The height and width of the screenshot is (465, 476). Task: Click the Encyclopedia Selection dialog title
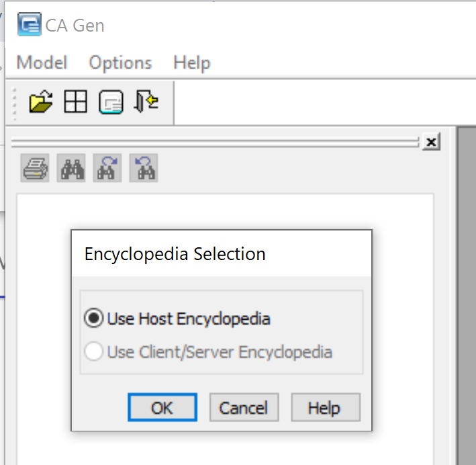(175, 254)
